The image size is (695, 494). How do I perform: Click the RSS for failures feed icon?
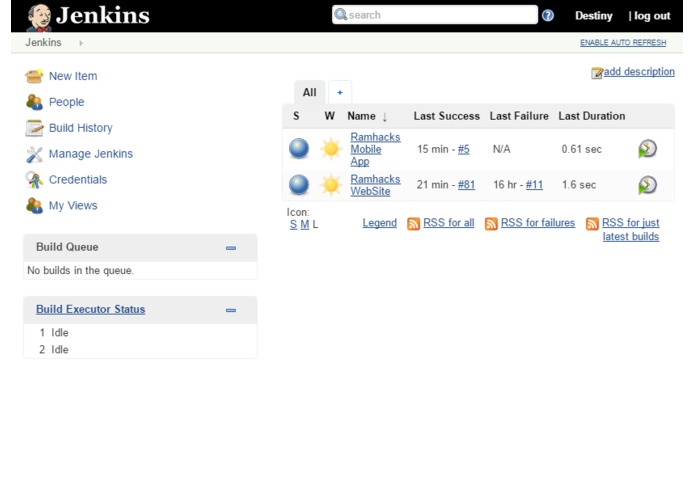pos(491,224)
